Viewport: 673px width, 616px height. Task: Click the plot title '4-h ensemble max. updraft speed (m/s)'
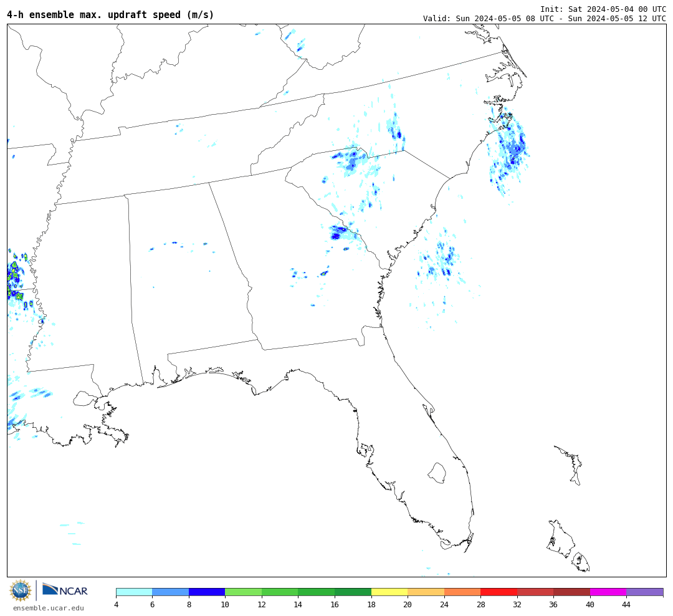pyautogui.click(x=110, y=14)
